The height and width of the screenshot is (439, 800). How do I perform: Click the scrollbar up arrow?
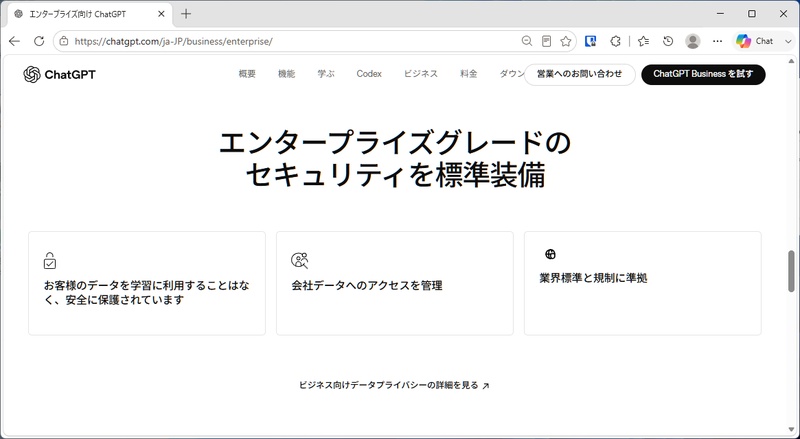791,61
